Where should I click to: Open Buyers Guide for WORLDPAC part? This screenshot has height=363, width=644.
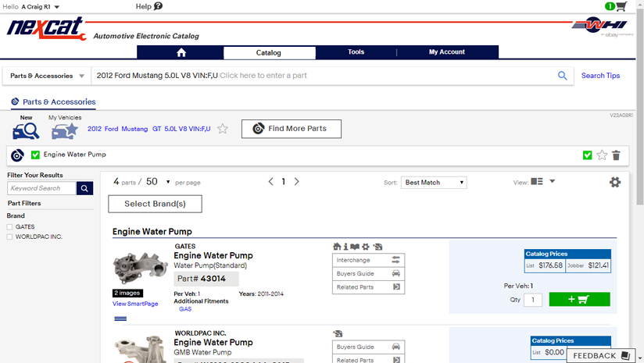368,347
